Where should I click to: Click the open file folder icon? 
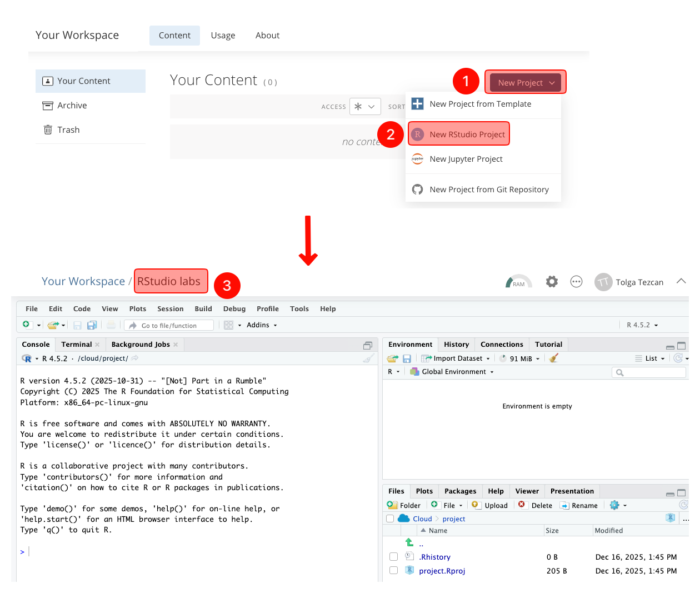[53, 325]
